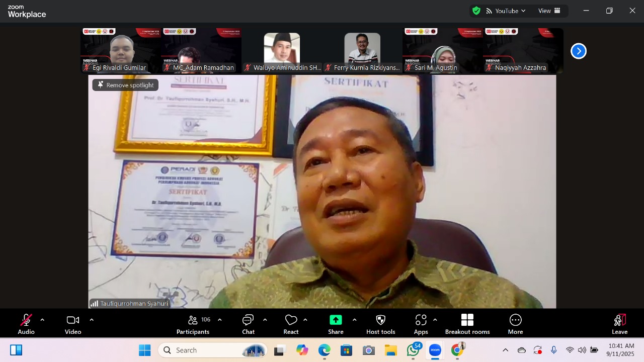644x362 pixels.
Task: Select Naqiyyah Azzahra video thumbnail
Action: pyautogui.click(x=523, y=50)
